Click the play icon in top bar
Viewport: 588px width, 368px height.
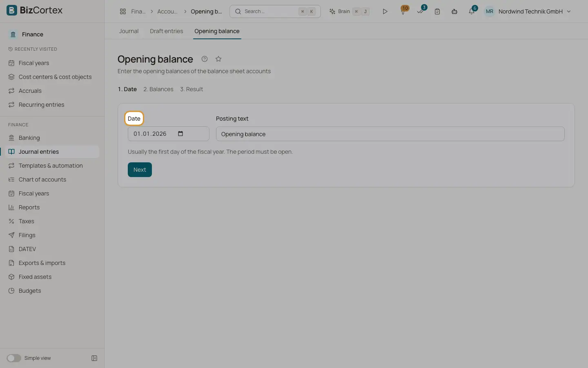click(385, 11)
